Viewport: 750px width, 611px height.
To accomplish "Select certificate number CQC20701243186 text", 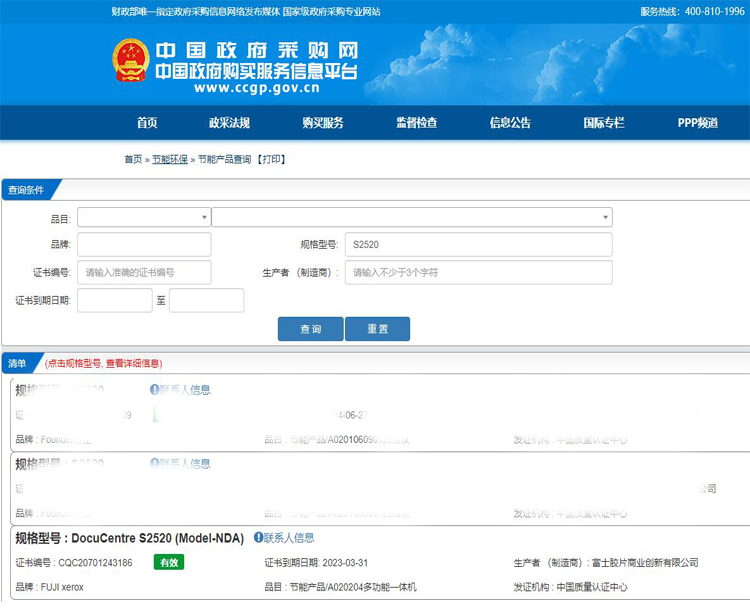I will click(95, 563).
